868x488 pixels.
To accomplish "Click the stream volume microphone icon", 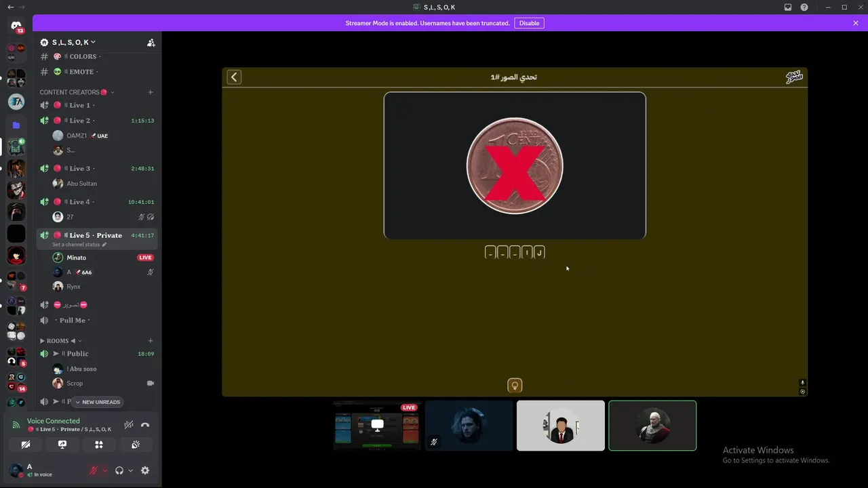I will [x=802, y=383].
